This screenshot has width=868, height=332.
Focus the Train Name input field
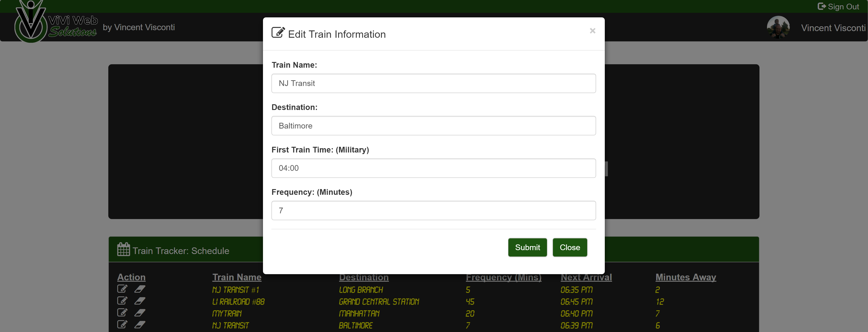coord(434,83)
